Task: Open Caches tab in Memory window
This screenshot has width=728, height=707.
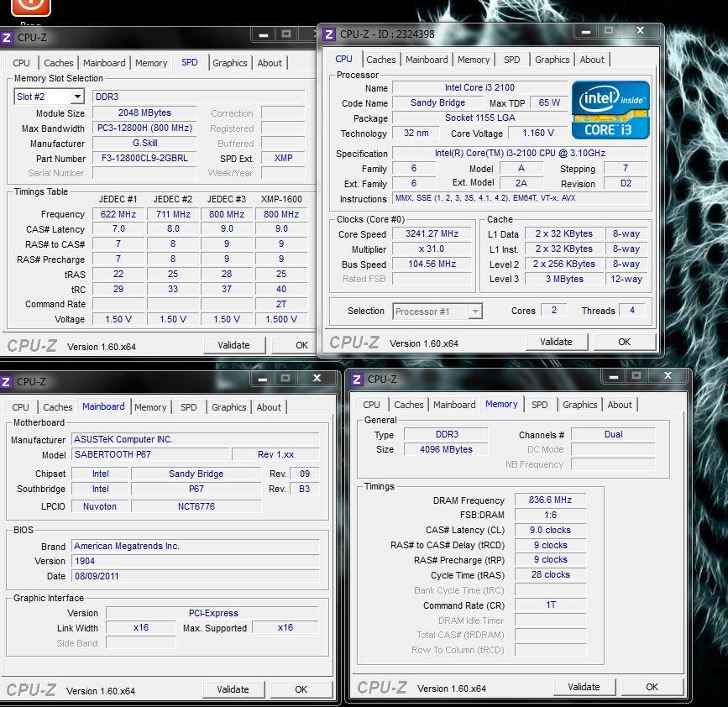Action: coord(409,405)
